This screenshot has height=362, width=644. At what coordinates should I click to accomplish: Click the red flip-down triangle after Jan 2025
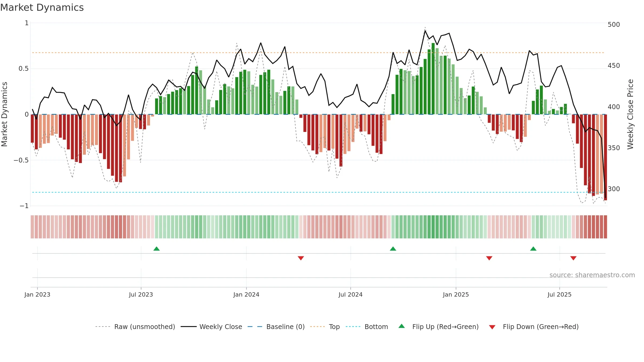point(489,258)
